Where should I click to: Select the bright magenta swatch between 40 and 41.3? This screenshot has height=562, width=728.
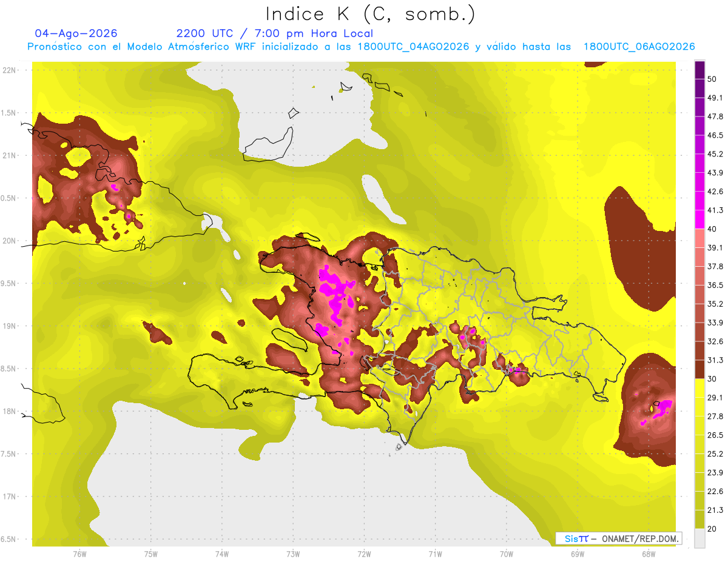(699, 219)
